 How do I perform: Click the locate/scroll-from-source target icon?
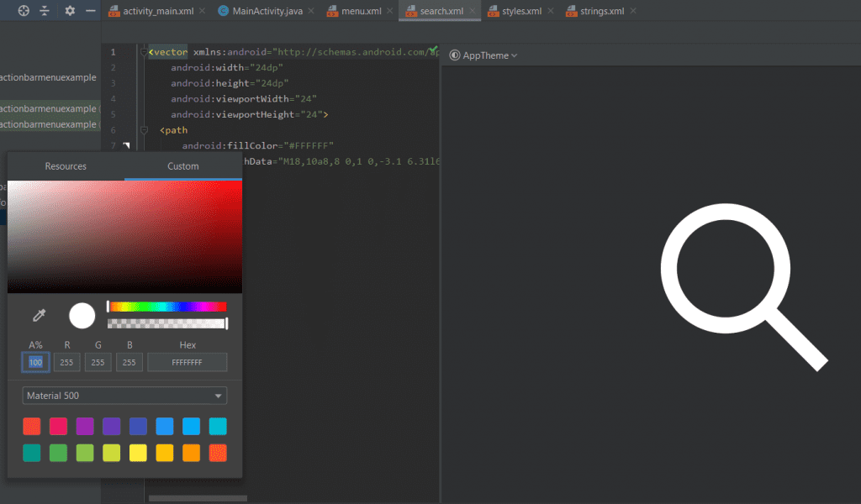24,11
